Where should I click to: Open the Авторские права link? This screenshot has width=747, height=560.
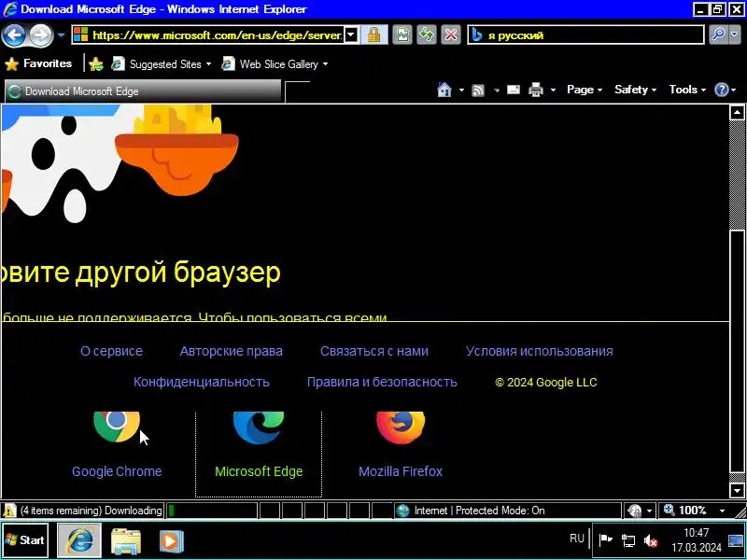[231, 351]
